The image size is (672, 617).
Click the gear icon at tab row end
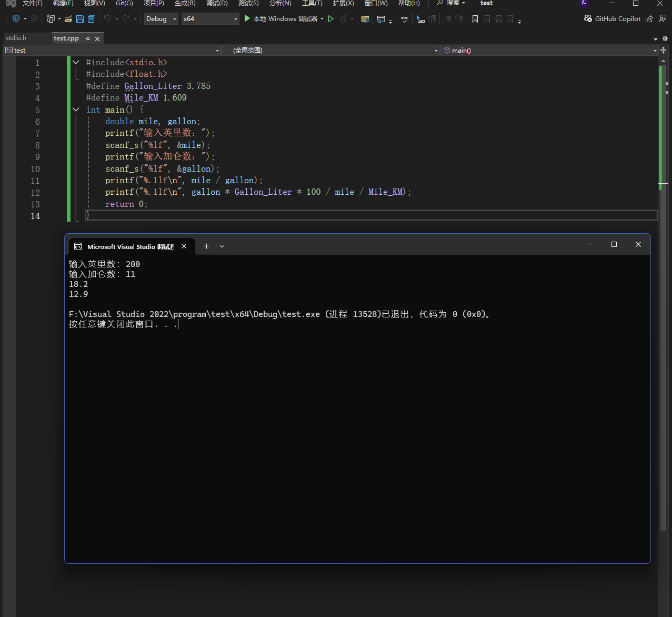[665, 38]
